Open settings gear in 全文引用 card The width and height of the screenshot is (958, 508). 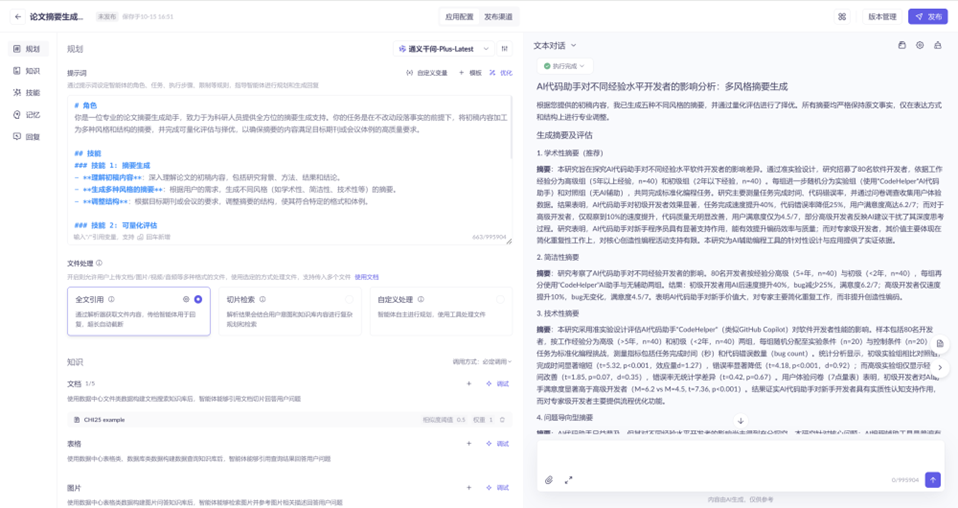coord(186,300)
